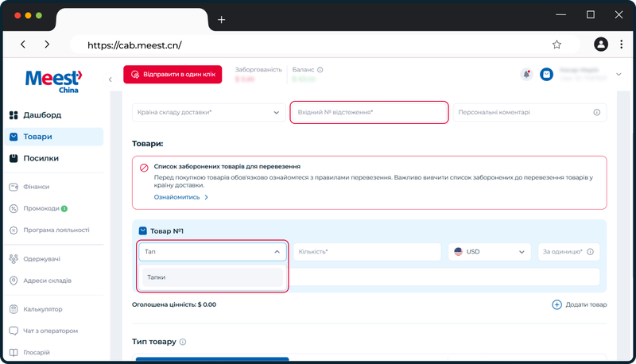Open Дашборд in sidebar
The height and width of the screenshot is (364, 636).
[42, 115]
